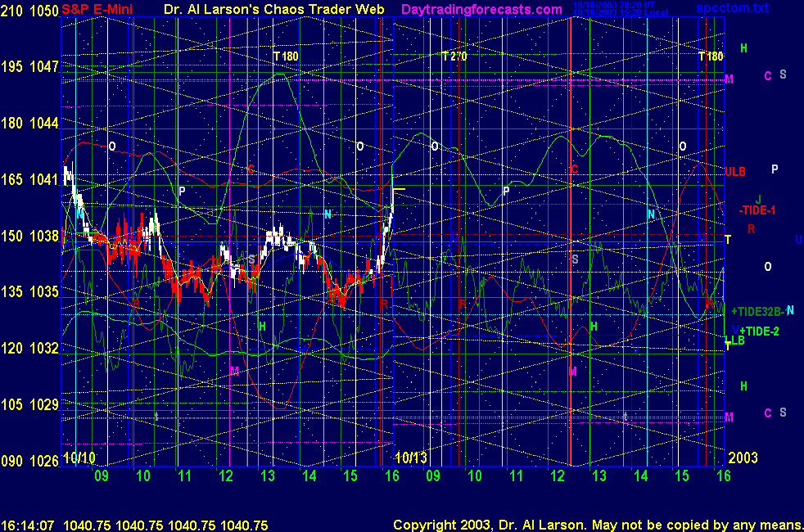The image size is (804, 532).
Task: Select the '135 1035' price axis label
Action: [29, 291]
